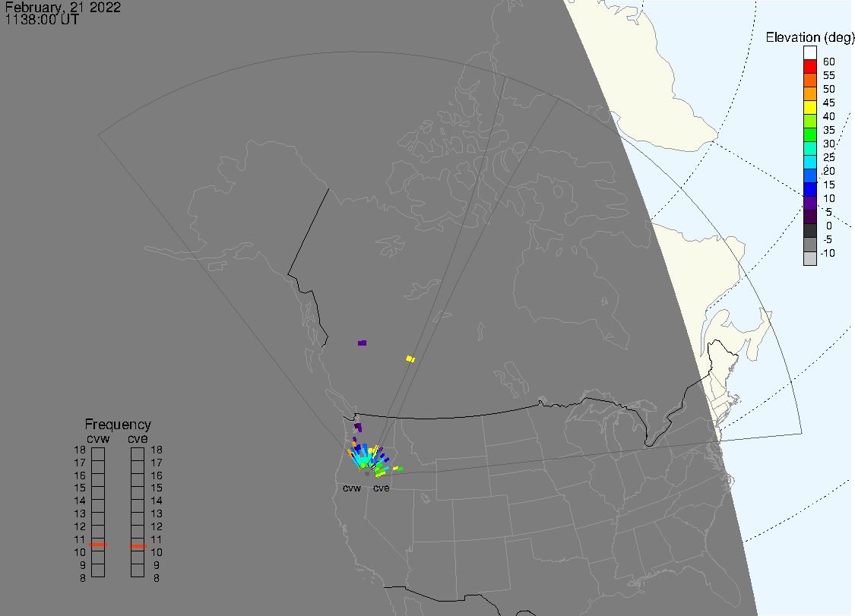Click the elevation label "-10"
The image size is (855, 616).
pos(828,253)
